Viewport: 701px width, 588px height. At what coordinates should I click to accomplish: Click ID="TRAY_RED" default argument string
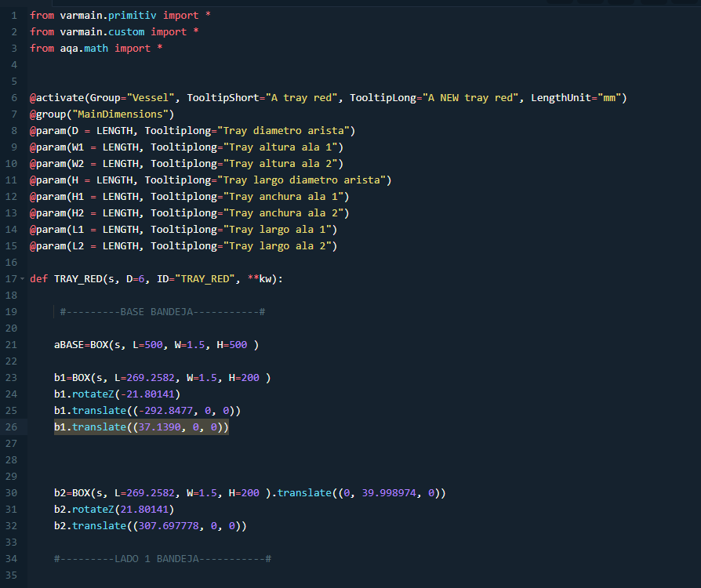tap(196, 278)
